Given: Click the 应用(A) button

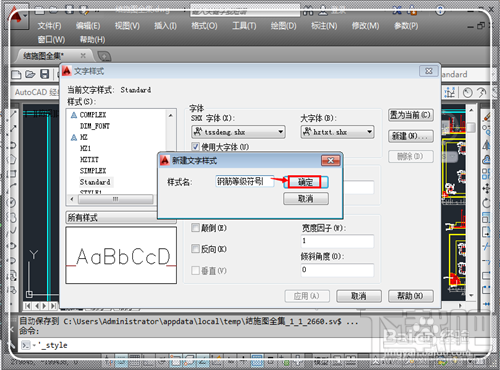Looking at the screenshot, I should click(307, 296).
